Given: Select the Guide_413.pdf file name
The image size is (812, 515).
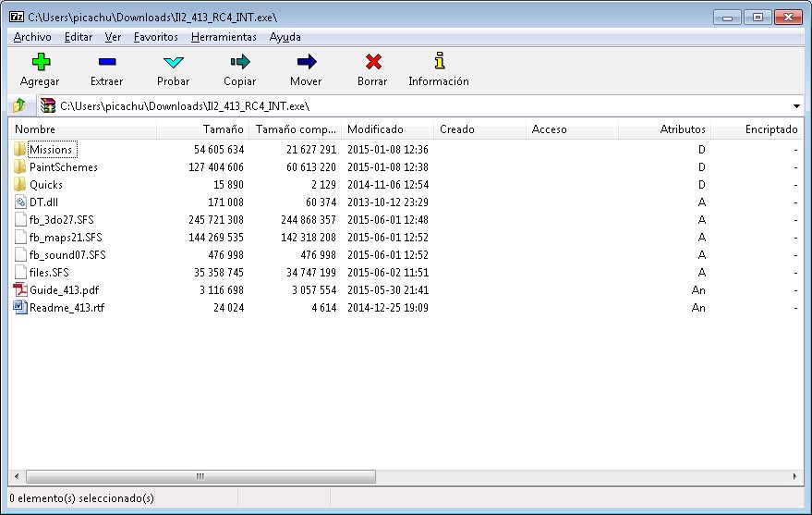Looking at the screenshot, I should point(65,290).
